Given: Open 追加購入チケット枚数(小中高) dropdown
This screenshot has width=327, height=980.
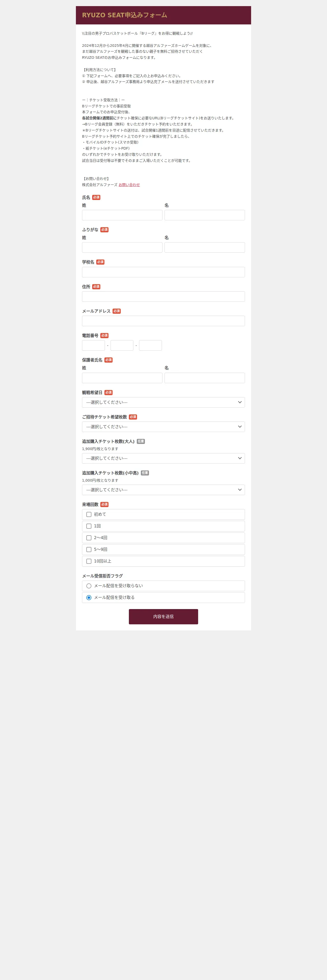Looking at the screenshot, I should coord(163,490).
